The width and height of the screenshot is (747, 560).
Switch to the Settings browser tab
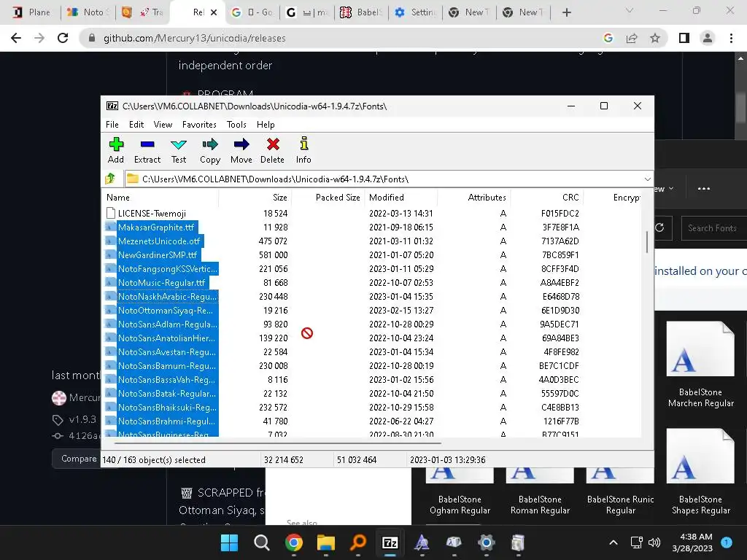pyautogui.click(x=415, y=12)
